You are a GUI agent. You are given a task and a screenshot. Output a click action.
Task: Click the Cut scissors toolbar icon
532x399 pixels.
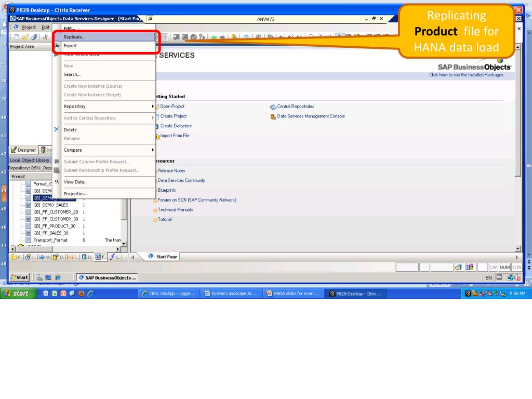coord(46,37)
